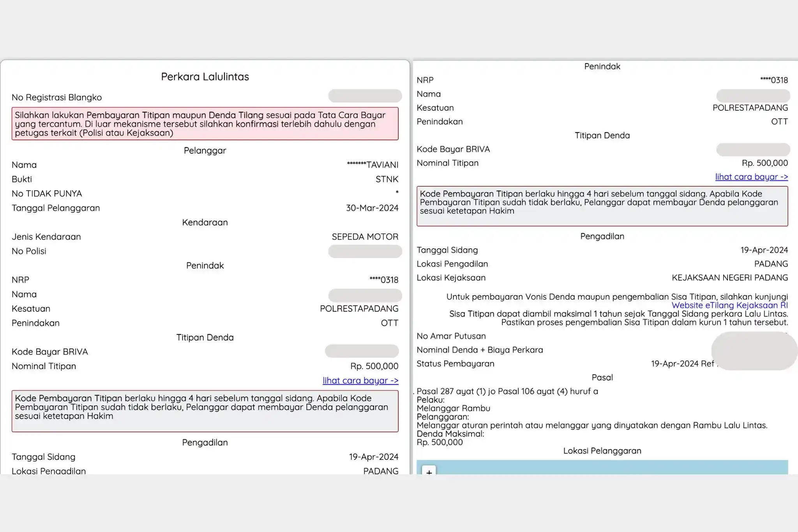Click the SEPEDA MOTOR vehicle type value
The image size is (798, 532).
(365, 237)
